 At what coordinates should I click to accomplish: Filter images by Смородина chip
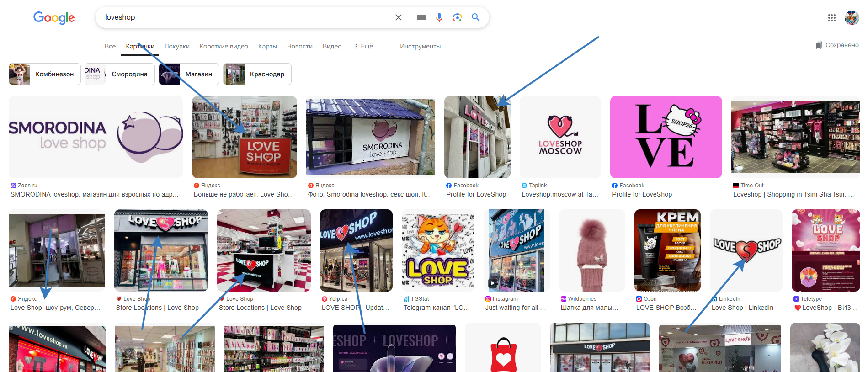tap(120, 74)
